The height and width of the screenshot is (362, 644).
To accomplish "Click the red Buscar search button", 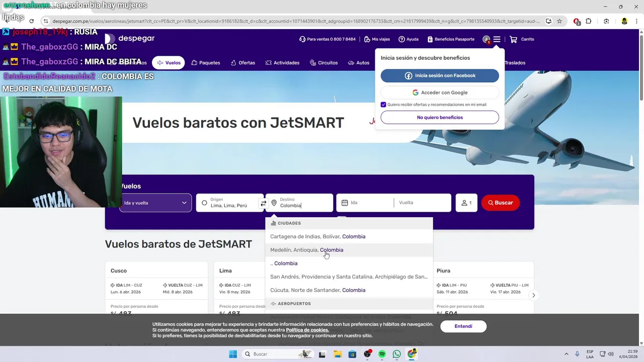I will pos(501,203).
